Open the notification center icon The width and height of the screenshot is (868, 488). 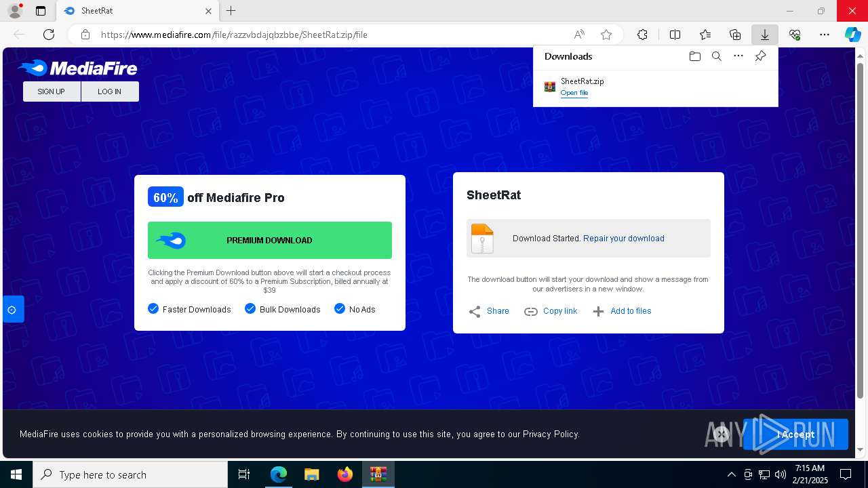point(846,474)
